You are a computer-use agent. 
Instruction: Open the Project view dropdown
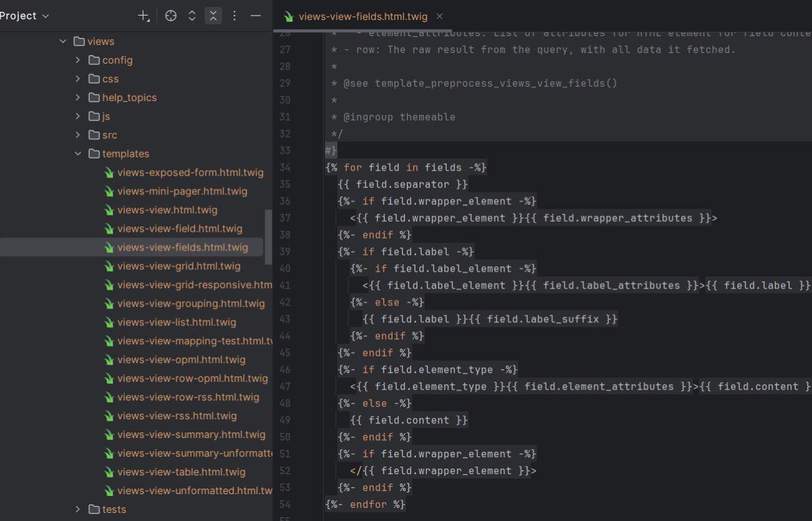24,16
